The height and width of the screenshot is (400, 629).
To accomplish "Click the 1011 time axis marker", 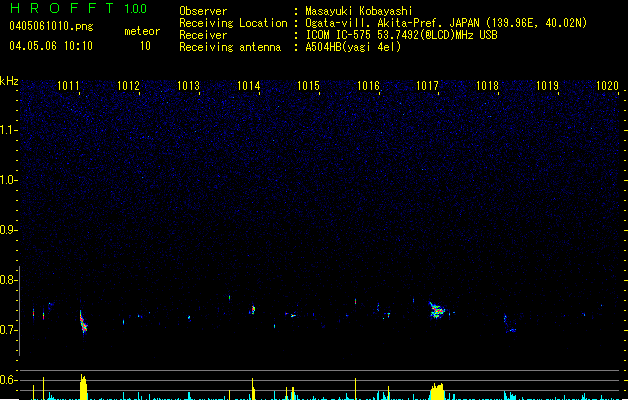I will click(68, 86).
